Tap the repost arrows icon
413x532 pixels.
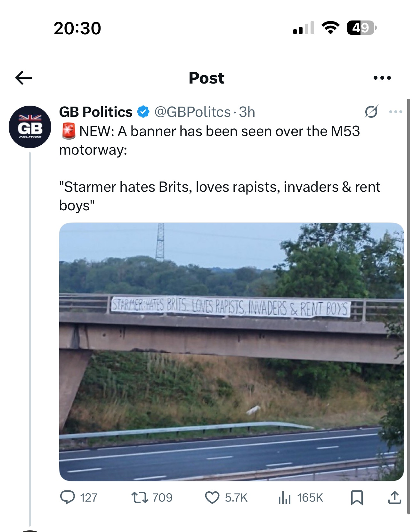coord(140,497)
